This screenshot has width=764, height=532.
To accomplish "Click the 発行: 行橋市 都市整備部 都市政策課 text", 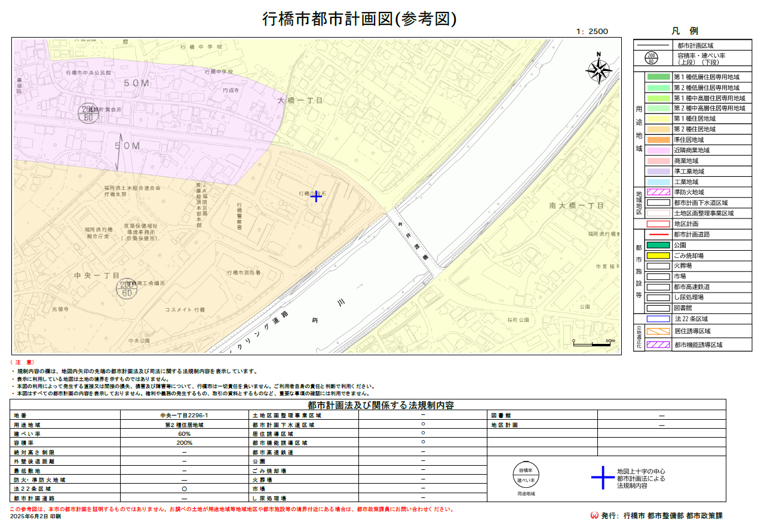I will point(662,515).
